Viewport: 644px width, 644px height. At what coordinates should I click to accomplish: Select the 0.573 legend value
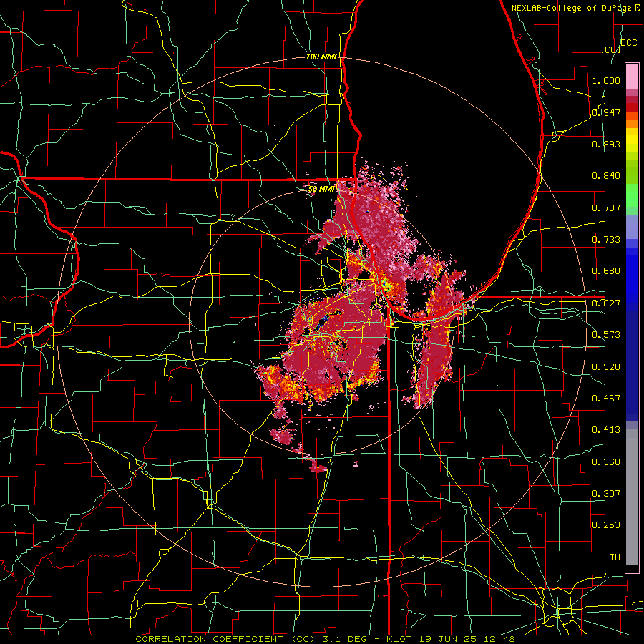[606, 335]
